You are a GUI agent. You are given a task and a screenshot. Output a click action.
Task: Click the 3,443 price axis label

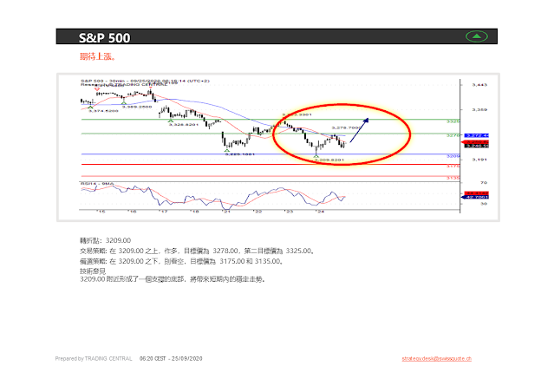[479, 85]
